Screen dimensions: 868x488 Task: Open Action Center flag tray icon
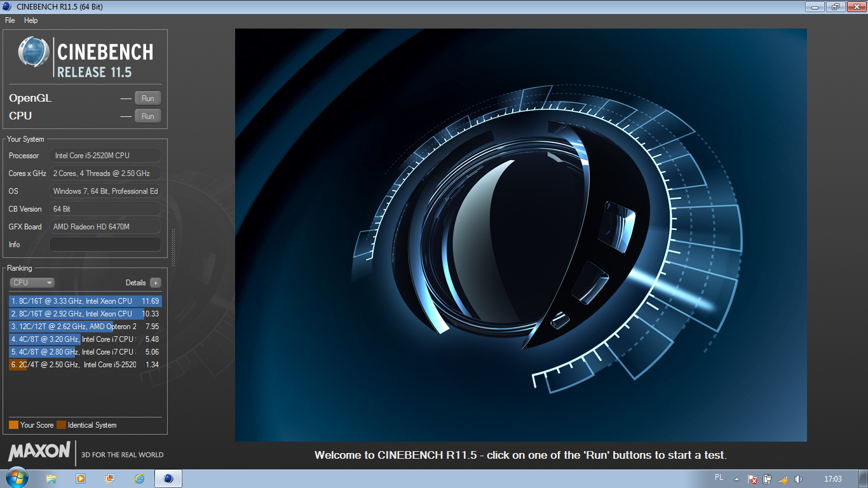point(752,479)
